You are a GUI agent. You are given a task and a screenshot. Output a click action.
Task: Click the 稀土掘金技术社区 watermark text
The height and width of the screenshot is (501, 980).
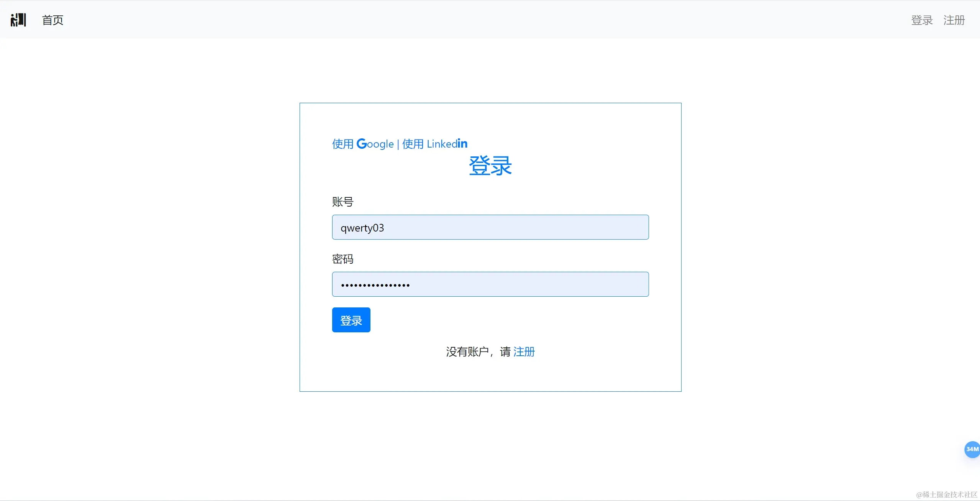tap(946, 494)
